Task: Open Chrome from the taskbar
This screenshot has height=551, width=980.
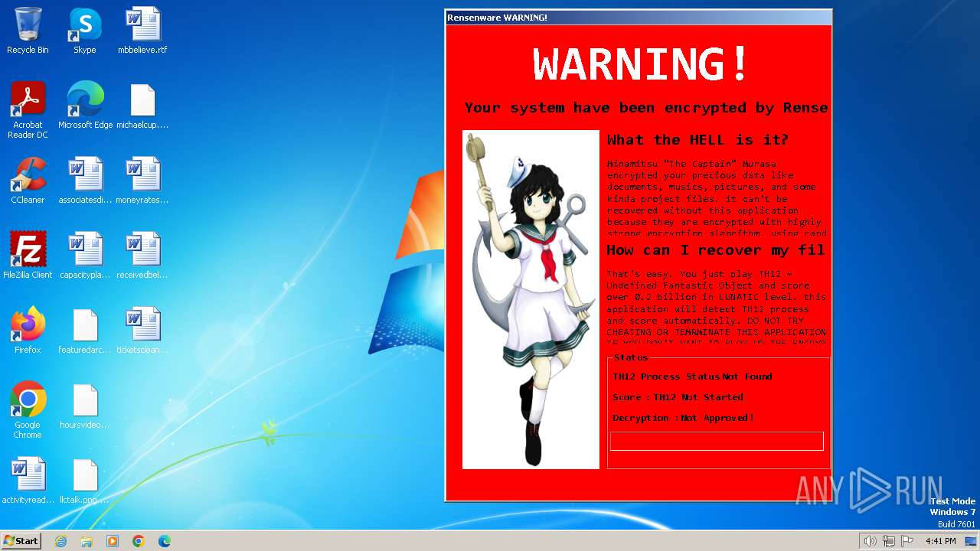Action: 139,541
